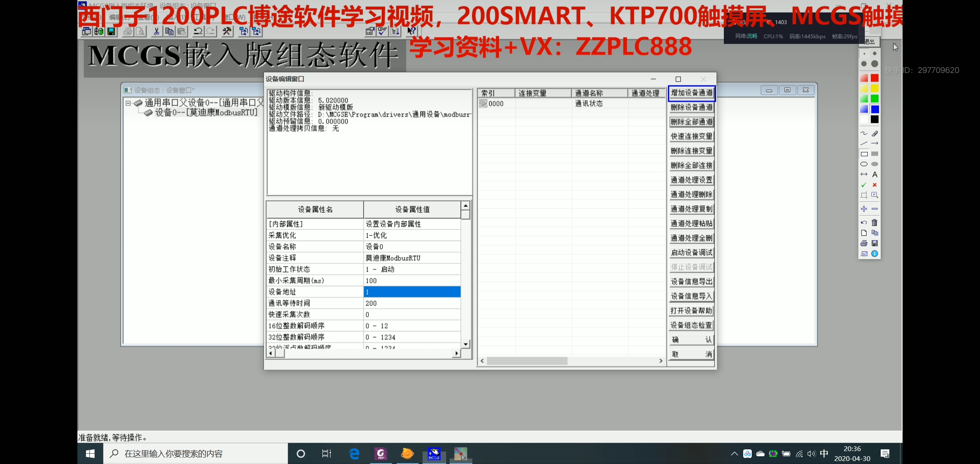980x464 pixels.
Task: Open the Task View taskbar icon
Action: click(327, 454)
